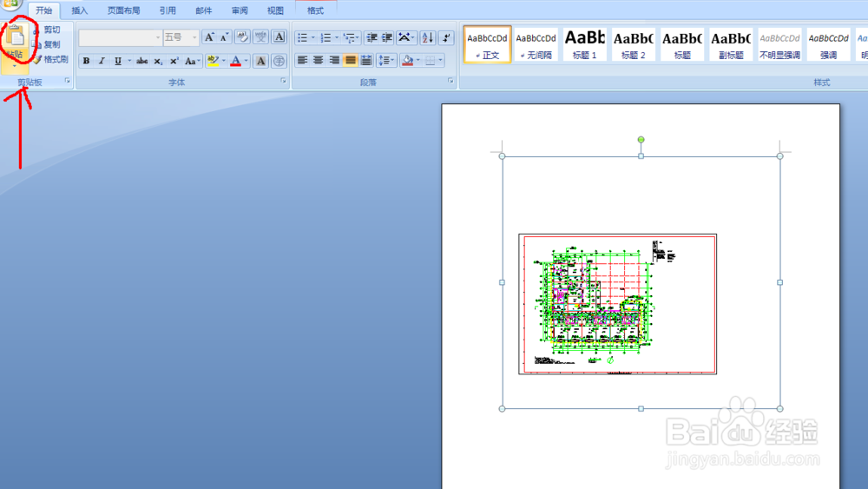Toggle Bold formatting
The image size is (868, 489).
[86, 61]
